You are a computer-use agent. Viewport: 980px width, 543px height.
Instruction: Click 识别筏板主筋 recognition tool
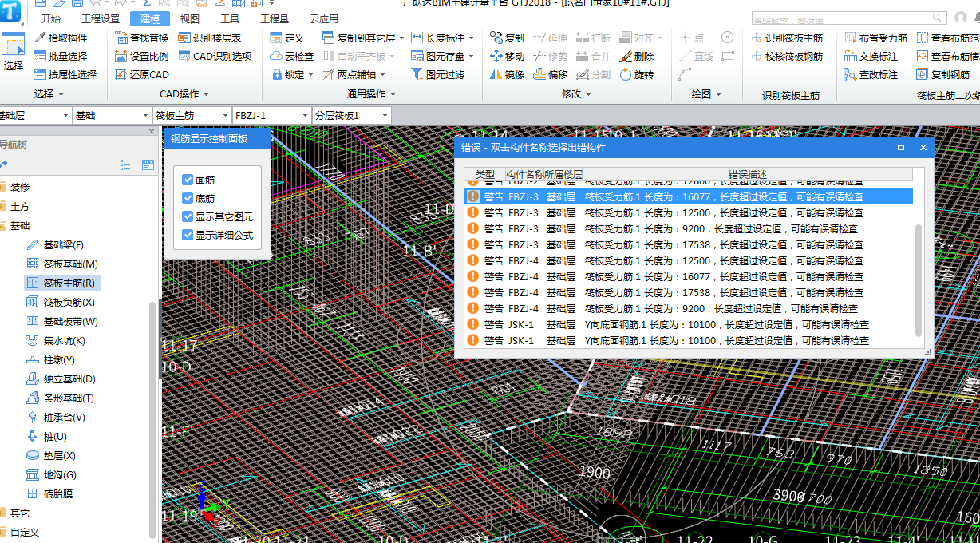click(x=787, y=38)
